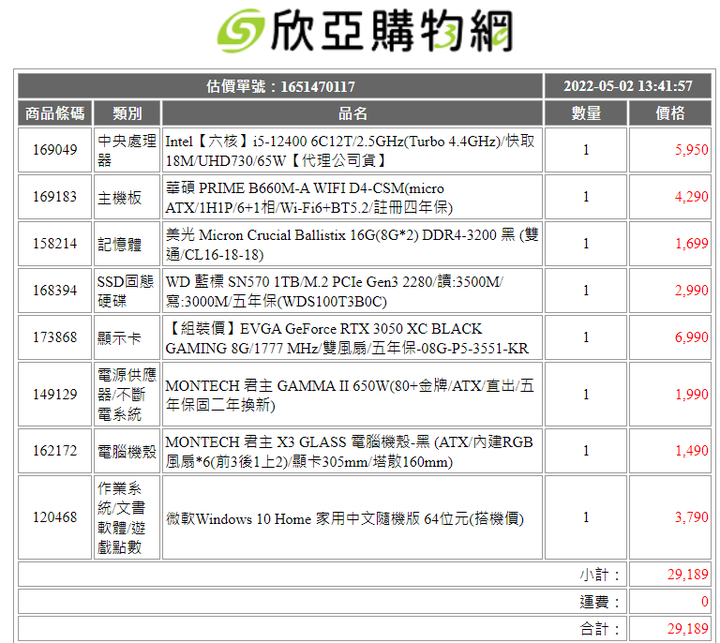The image size is (720, 643).
Task: Select barcode 149129
Action: pyautogui.click(x=55, y=394)
